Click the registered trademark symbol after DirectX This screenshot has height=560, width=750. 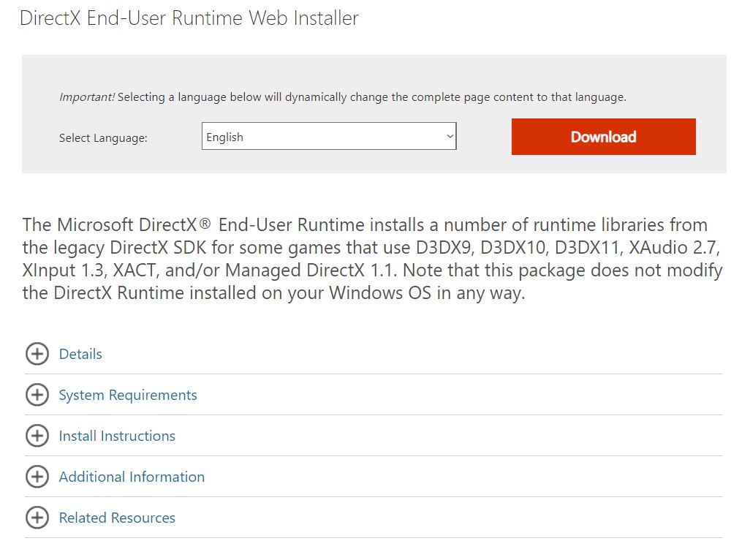(208, 224)
